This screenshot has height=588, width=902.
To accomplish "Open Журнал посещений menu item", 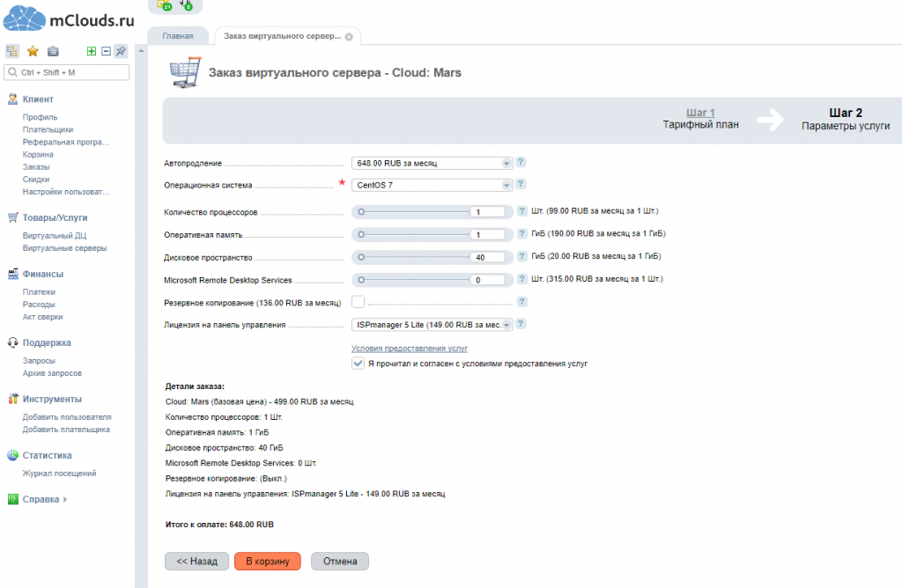I will [59, 473].
